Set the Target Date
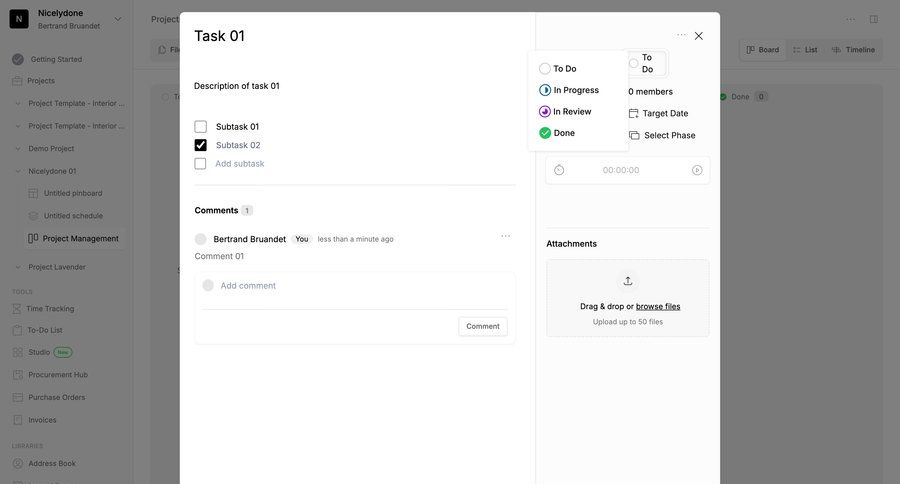Viewport: 900px width, 484px height. (x=658, y=114)
